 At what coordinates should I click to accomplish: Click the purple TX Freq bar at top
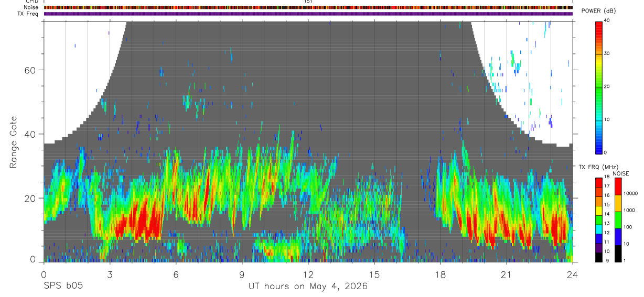tap(308, 14)
